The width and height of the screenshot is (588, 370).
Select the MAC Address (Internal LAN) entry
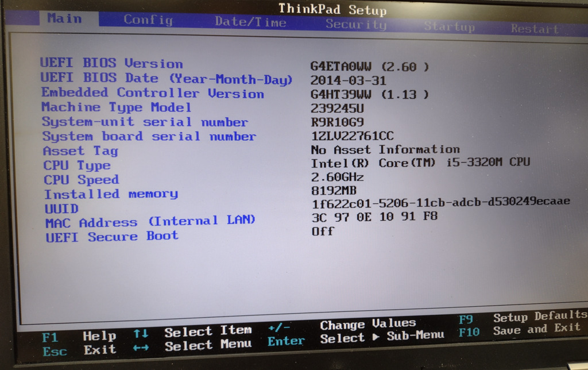point(150,222)
